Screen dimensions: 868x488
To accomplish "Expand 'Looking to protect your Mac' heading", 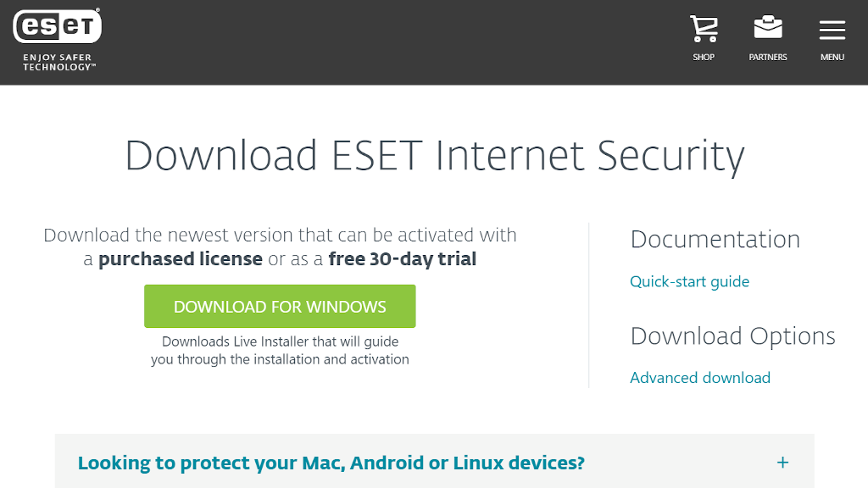I will click(331, 463).
